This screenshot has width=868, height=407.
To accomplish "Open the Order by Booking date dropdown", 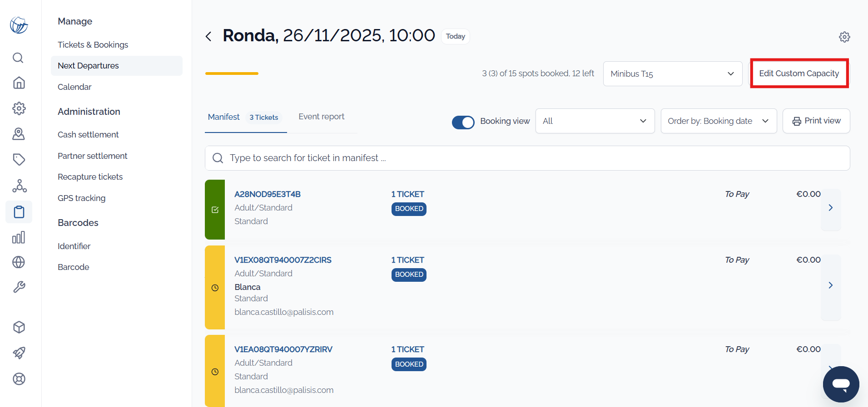I will 719,121.
